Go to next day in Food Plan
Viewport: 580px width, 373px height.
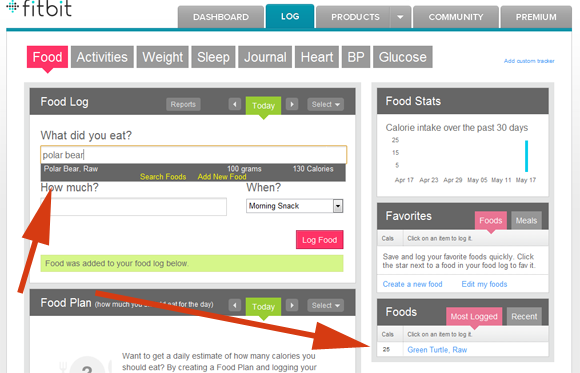click(292, 305)
